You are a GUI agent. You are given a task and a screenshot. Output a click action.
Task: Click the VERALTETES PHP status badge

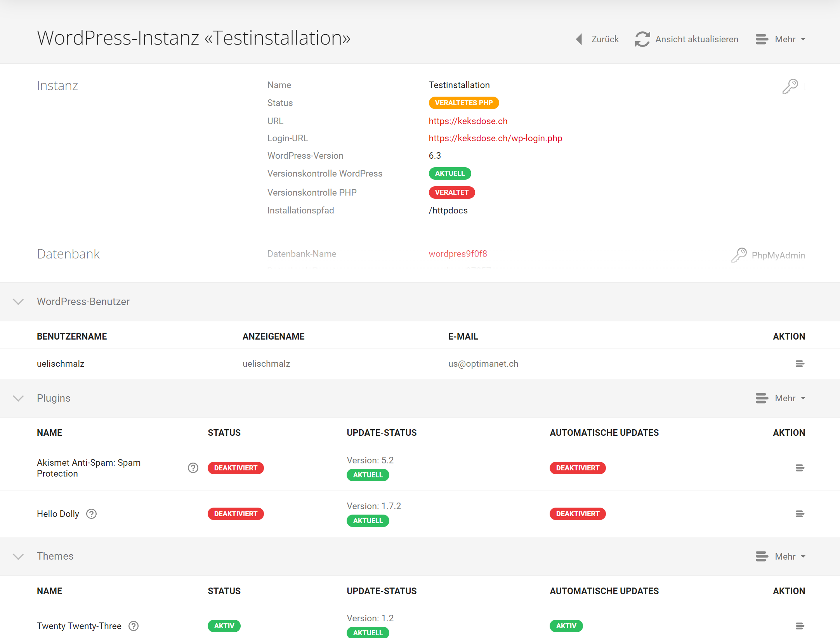[x=463, y=103]
